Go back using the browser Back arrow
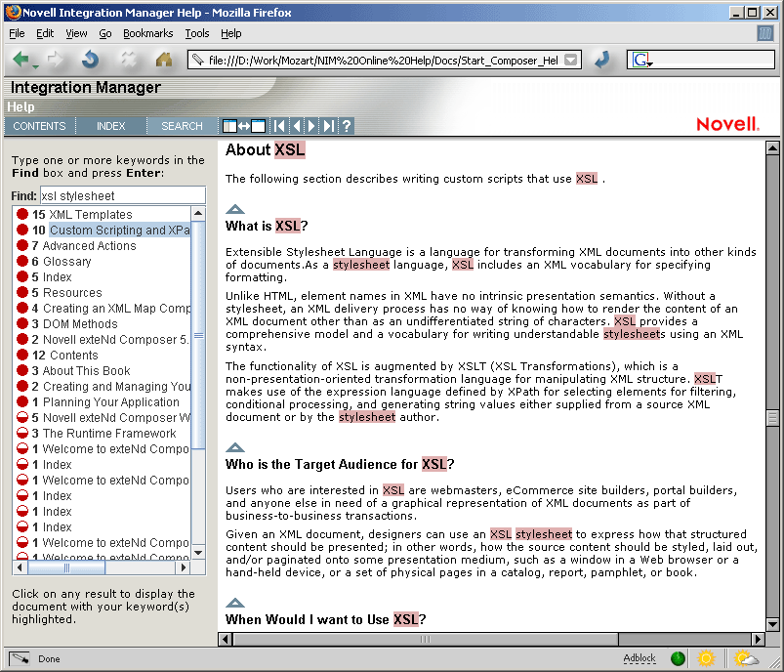 pos(21,60)
